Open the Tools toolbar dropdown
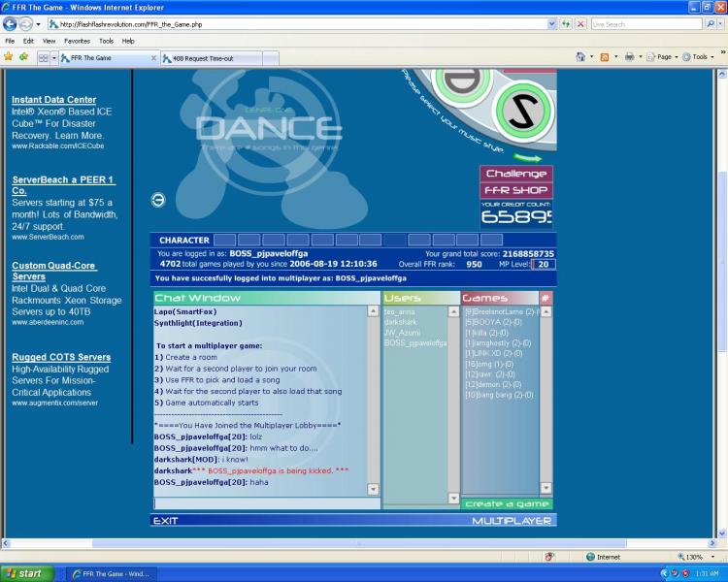Viewport: 728px width, 582px height. pyautogui.click(x=698, y=56)
